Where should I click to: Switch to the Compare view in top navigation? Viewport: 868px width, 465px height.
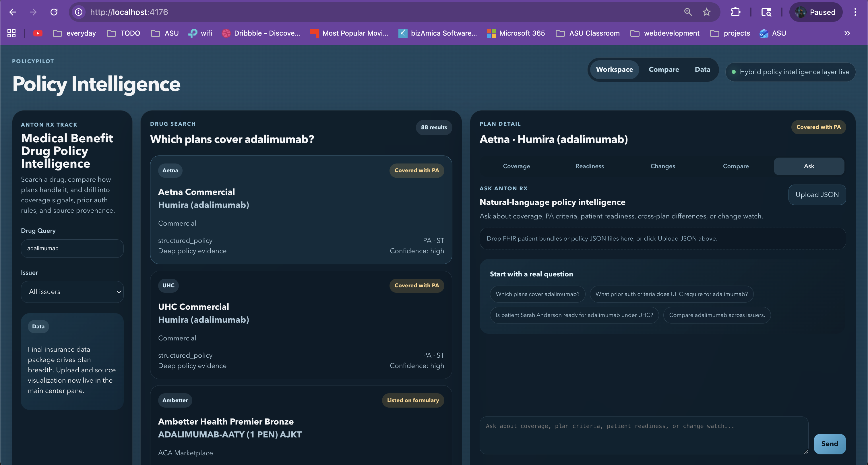[664, 69]
